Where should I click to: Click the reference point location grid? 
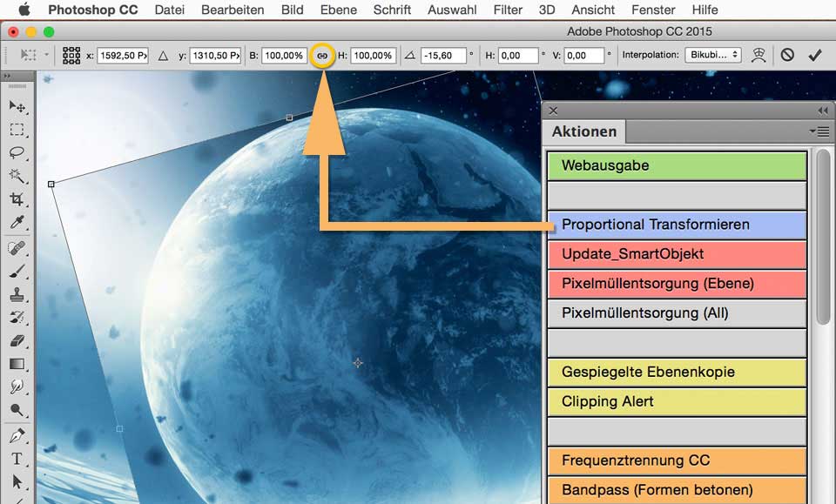point(71,56)
